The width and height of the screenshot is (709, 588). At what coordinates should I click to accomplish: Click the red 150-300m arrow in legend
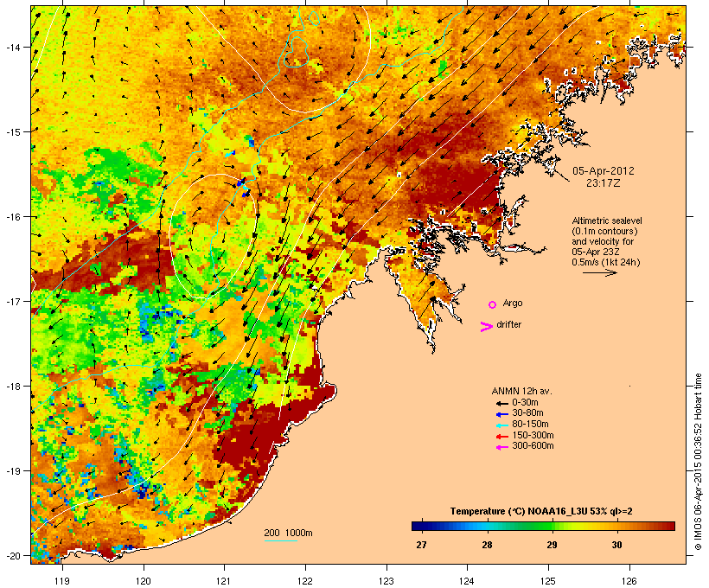coord(502,437)
